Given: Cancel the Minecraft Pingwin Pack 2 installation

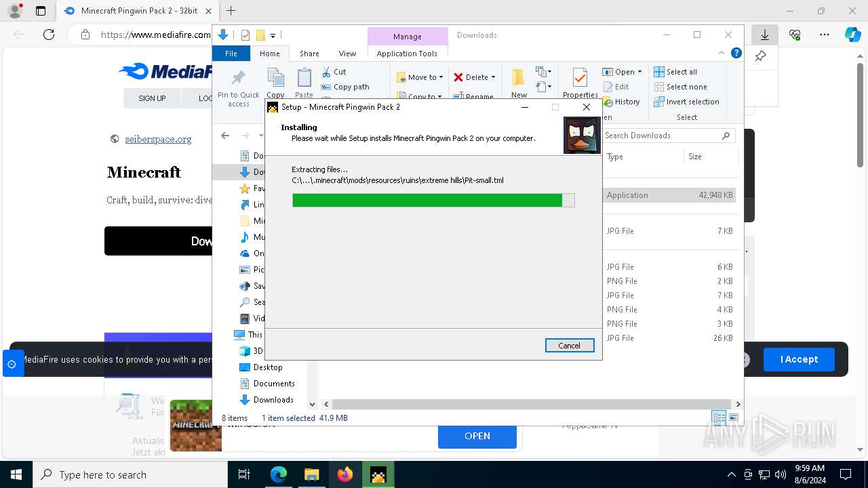Looking at the screenshot, I should [x=570, y=346].
